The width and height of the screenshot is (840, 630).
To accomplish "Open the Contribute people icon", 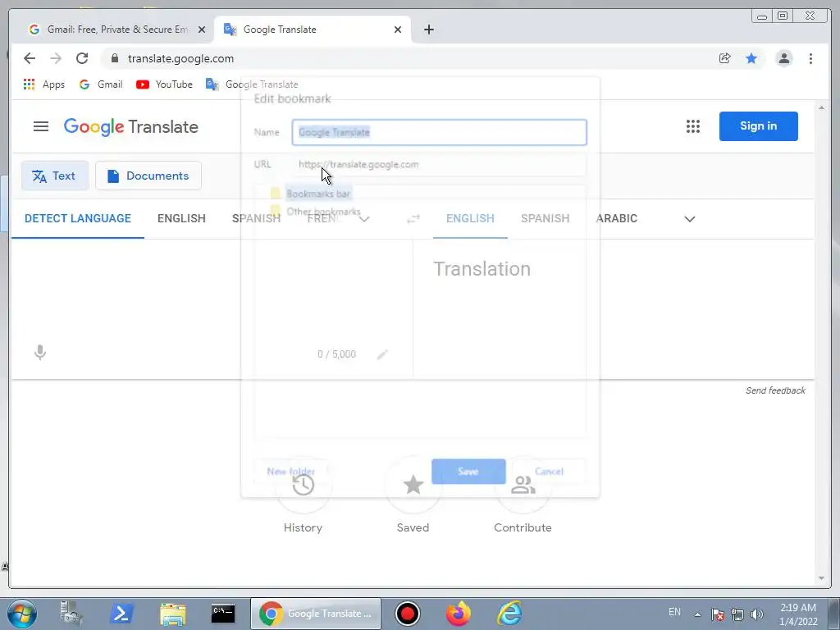I will 523,486.
